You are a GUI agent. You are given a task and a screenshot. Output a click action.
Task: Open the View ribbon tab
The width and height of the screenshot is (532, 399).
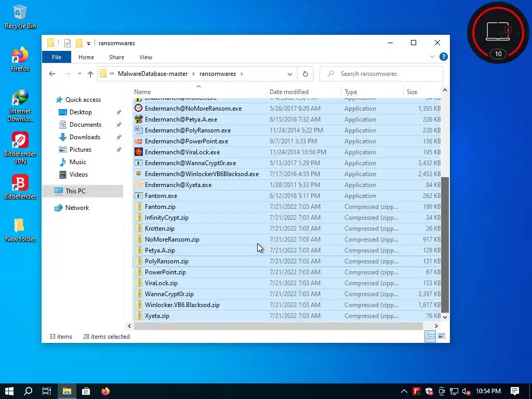[x=145, y=57]
